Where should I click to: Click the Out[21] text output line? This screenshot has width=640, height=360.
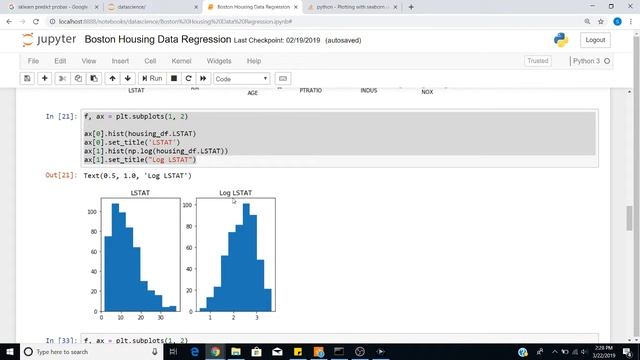[x=138, y=176]
